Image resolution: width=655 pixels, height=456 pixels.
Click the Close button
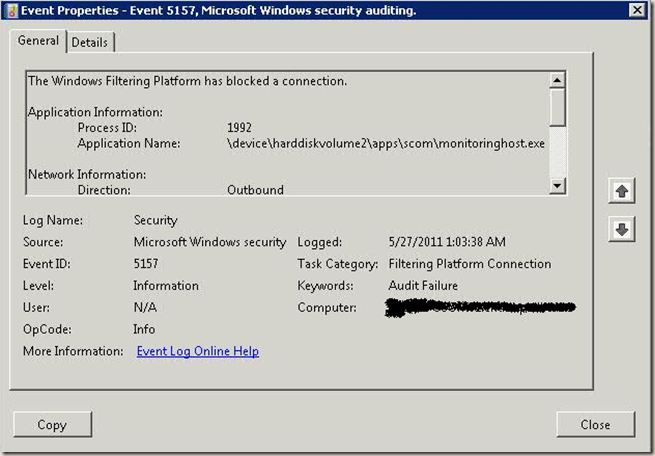click(x=595, y=424)
